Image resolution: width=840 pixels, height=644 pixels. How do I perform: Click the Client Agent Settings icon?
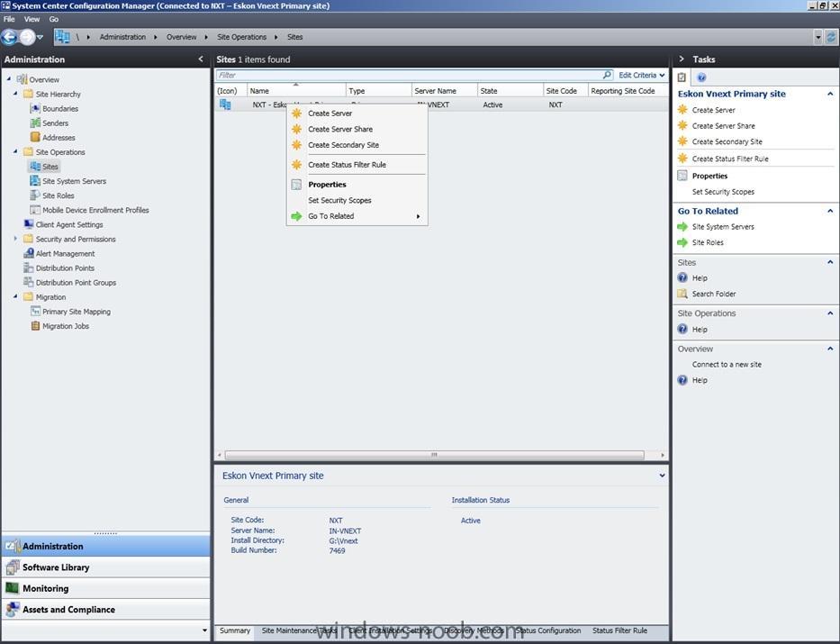click(x=29, y=224)
